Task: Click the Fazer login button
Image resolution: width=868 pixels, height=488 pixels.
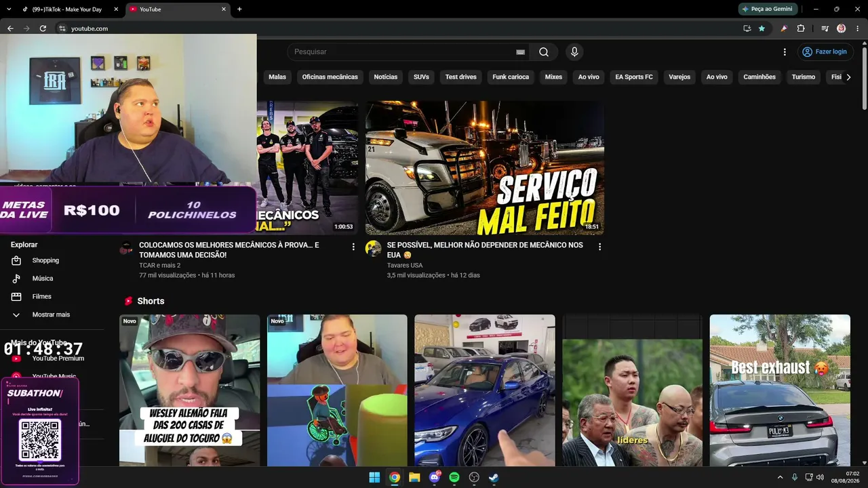Action: pos(825,52)
